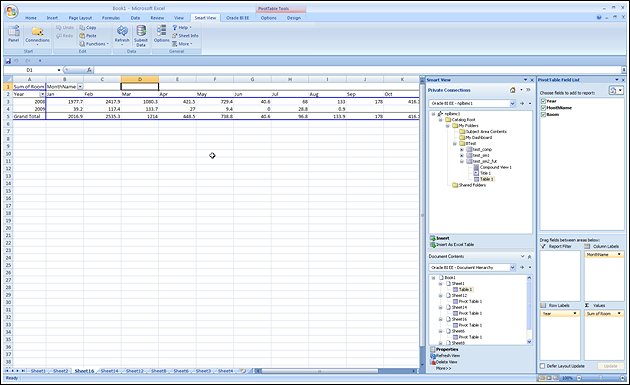Click the Home icon in Smart View panel
This screenshot has height=385, width=630.
[x=512, y=90]
